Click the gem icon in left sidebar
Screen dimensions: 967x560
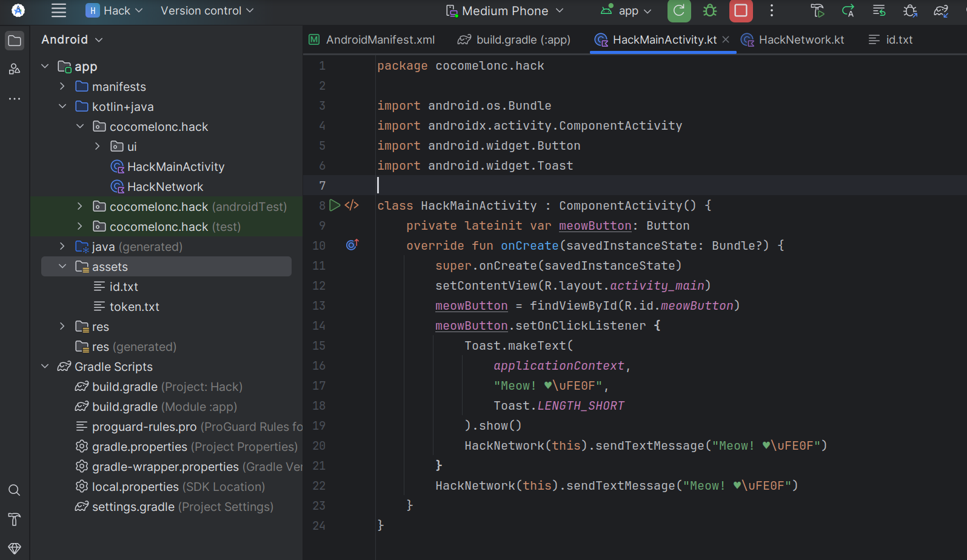15,548
